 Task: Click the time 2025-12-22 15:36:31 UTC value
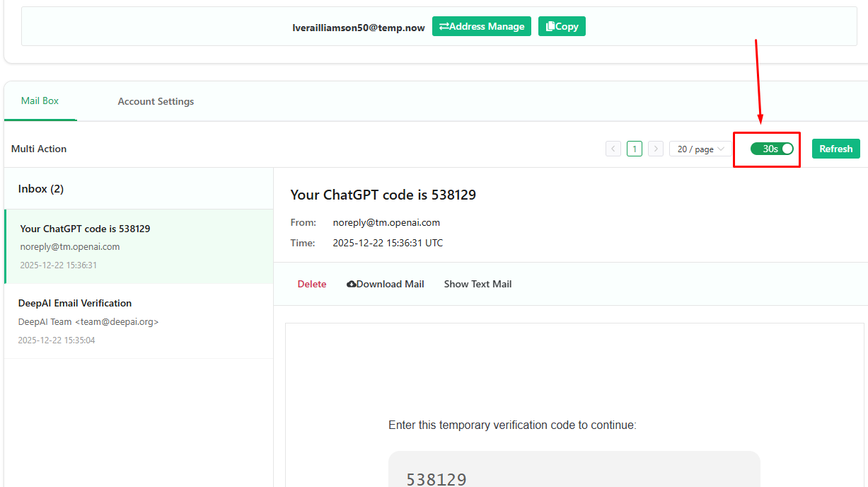[388, 243]
